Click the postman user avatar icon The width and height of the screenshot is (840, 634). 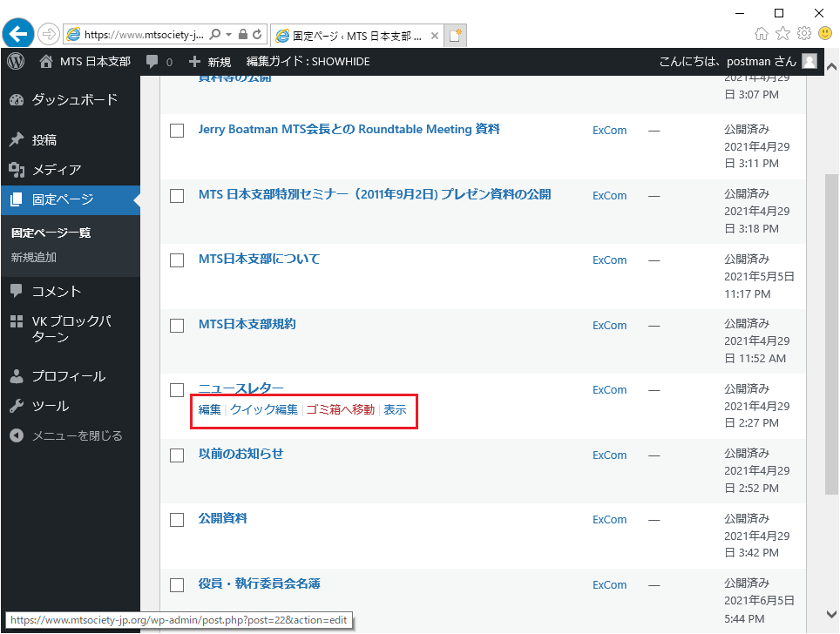click(810, 61)
